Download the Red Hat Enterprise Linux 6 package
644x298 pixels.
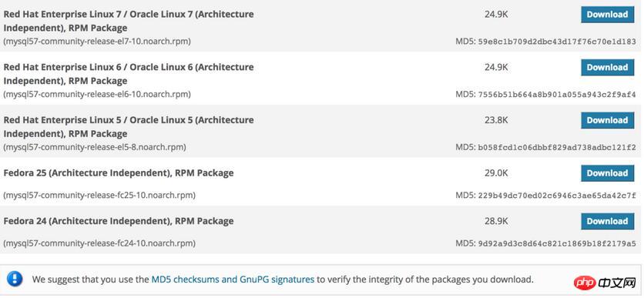(x=608, y=67)
